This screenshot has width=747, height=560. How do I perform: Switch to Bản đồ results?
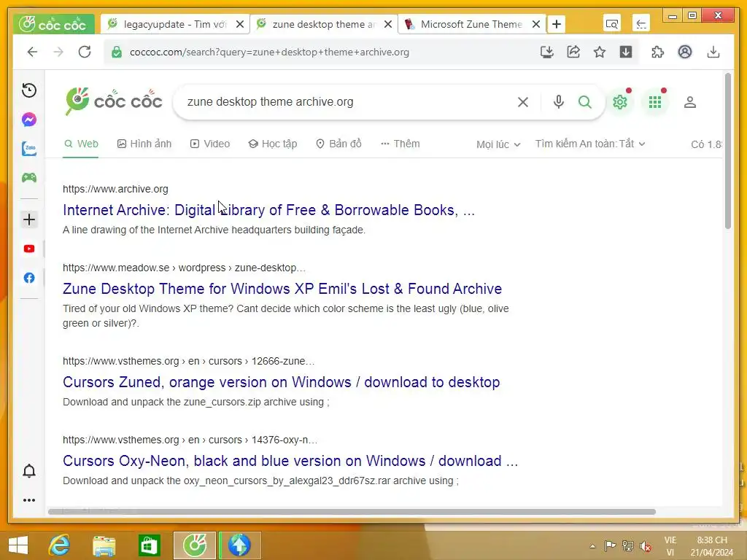(338, 144)
